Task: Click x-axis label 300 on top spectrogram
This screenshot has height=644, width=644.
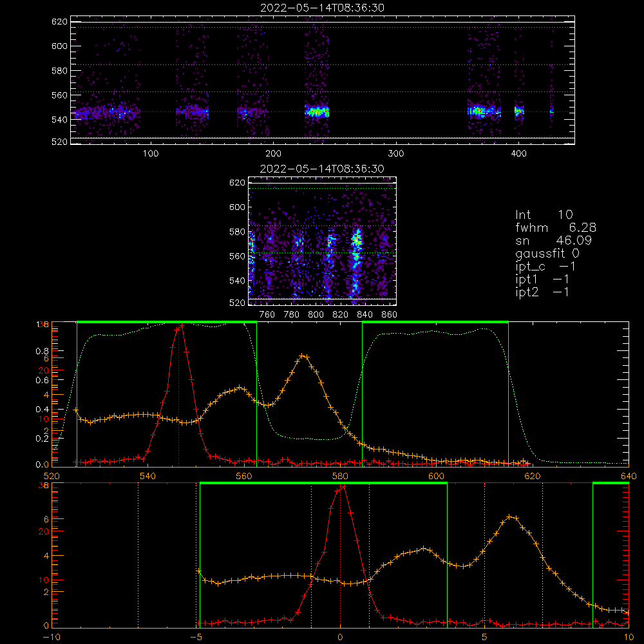Action: click(396, 154)
